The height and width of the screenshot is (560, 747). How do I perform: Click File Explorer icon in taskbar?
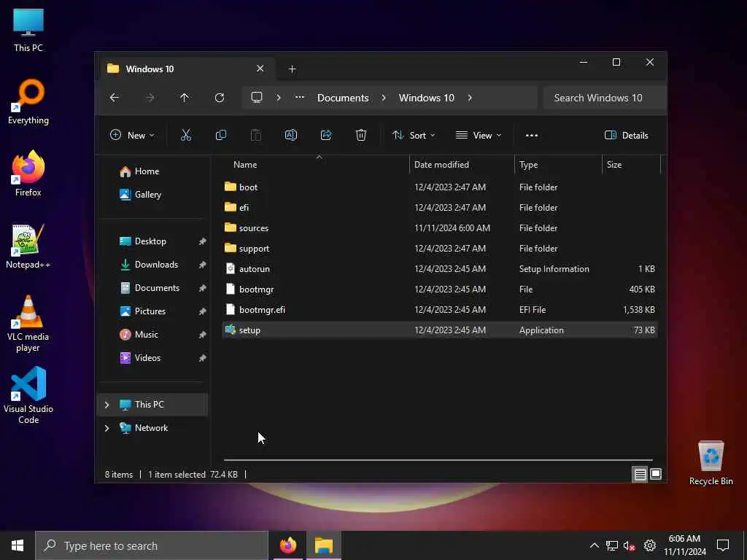(323, 545)
